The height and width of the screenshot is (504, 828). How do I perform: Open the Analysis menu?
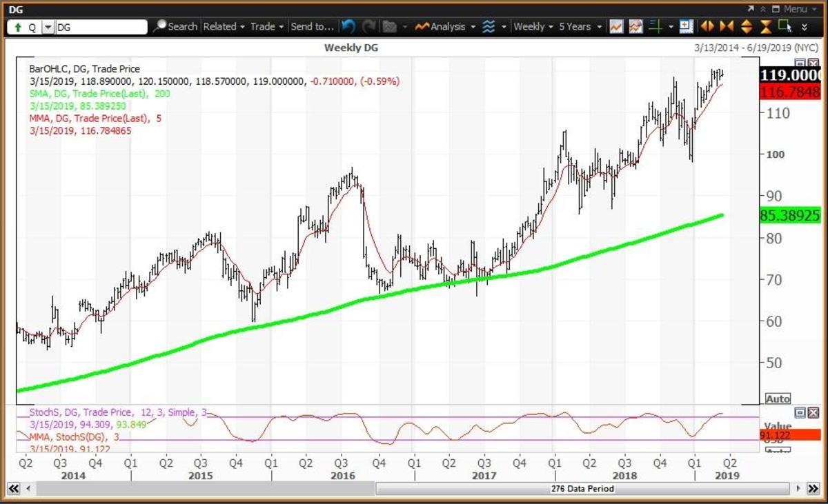click(x=446, y=27)
